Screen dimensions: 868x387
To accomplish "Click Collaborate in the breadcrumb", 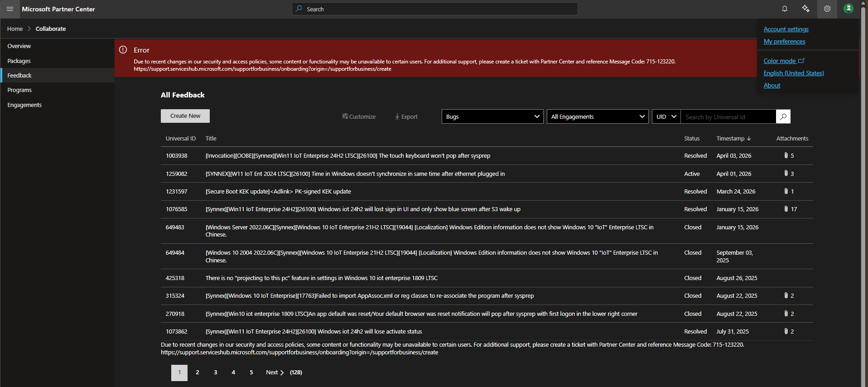I will point(51,29).
